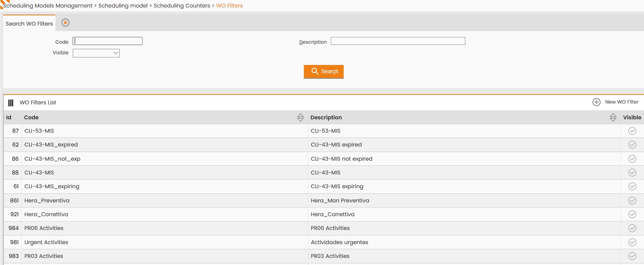Toggle visible check for CLI-43-MIS_expired row
This screenshot has width=644, height=265.
(x=632, y=145)
